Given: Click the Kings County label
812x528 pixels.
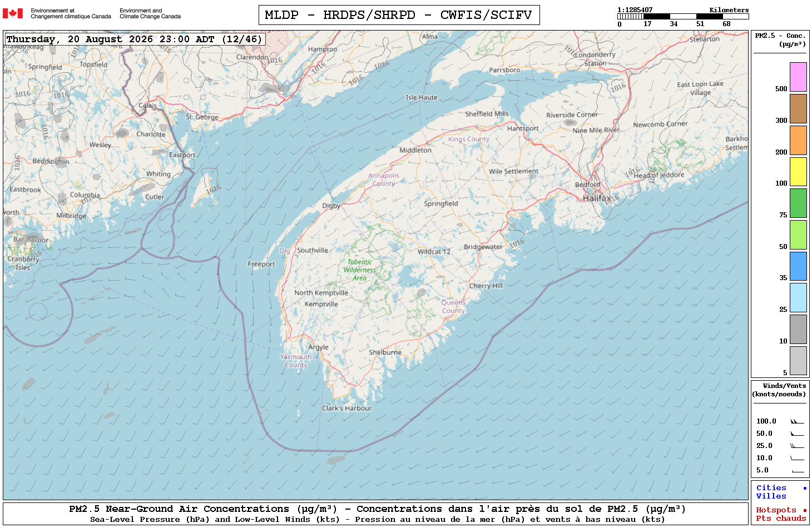Looking at the screenshot, I should click(468, 139).
